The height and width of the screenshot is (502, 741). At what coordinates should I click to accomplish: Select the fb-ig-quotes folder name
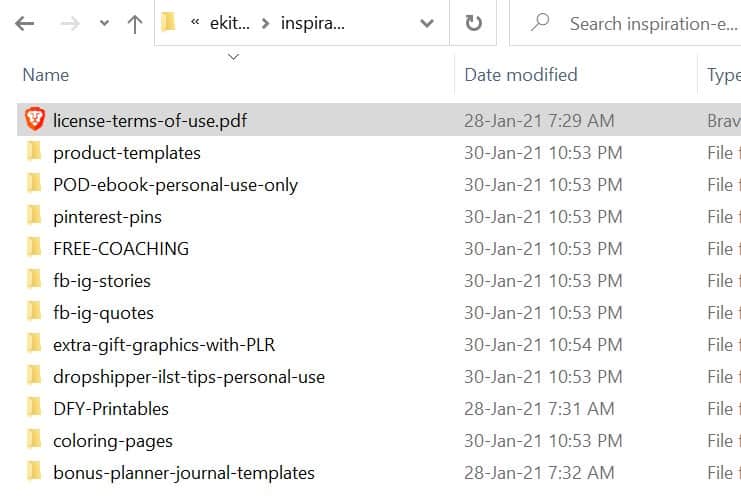(x=103, y=313)
